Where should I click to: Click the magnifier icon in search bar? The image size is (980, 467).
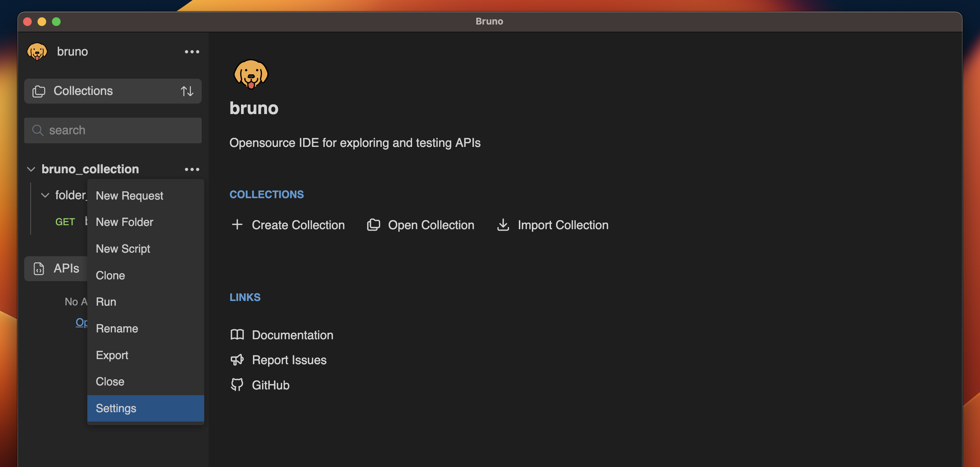[x=38, y=130]
